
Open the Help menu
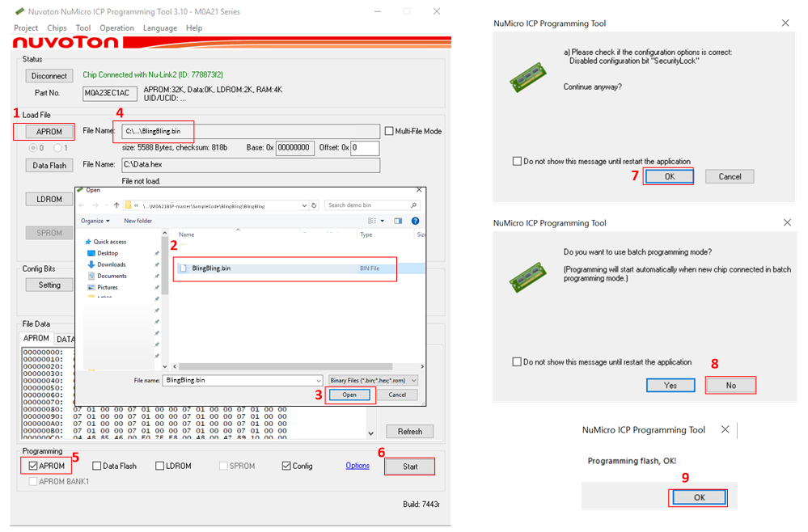(x=194, y=27)
